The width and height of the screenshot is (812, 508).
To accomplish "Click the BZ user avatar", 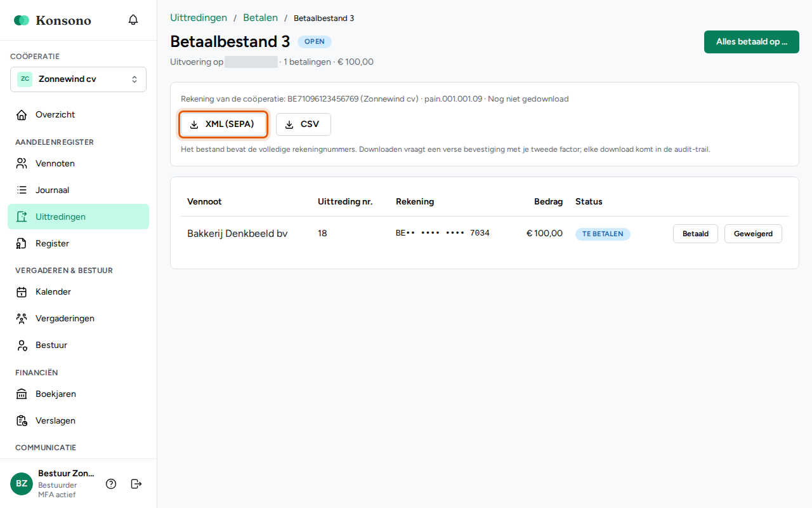I will (x=22, y=484).
